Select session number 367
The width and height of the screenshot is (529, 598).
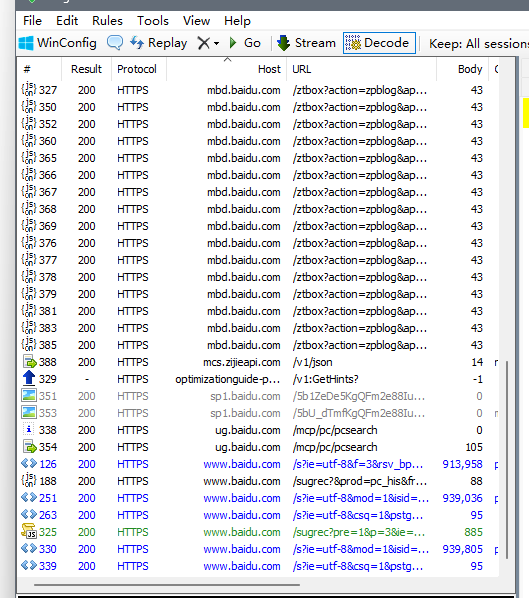pos(47,192)
